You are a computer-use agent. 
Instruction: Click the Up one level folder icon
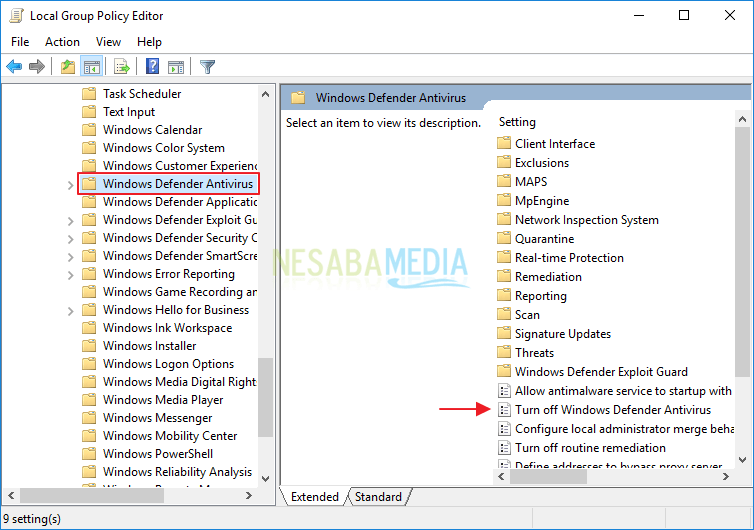(x=68, y=67)
